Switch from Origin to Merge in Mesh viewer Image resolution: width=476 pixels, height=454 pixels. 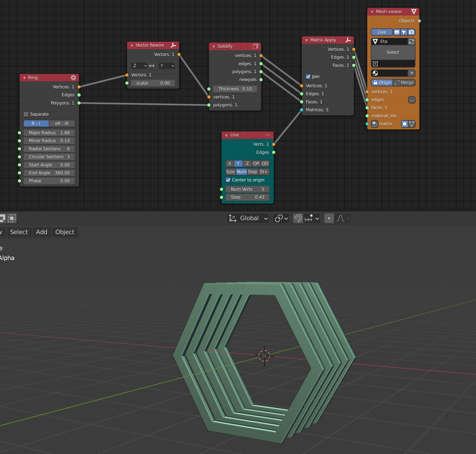click(x=406, y=82)
